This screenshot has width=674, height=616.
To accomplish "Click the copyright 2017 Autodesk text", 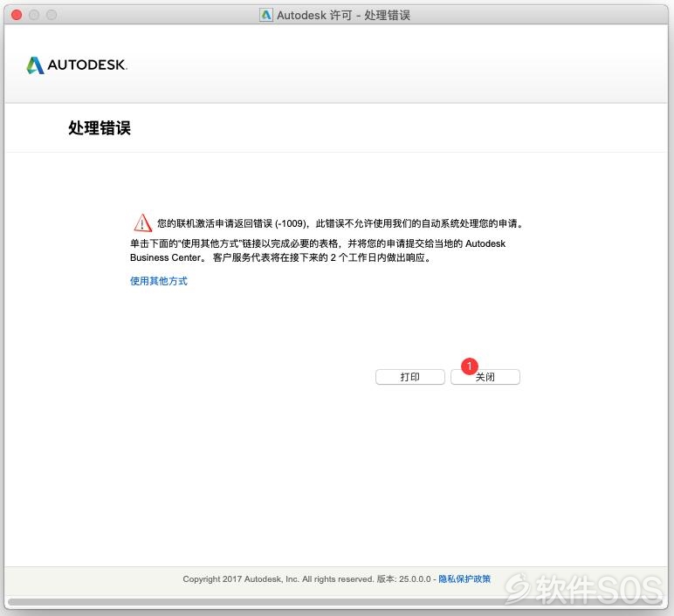I will pyautogui.click(x=279, y=579).
